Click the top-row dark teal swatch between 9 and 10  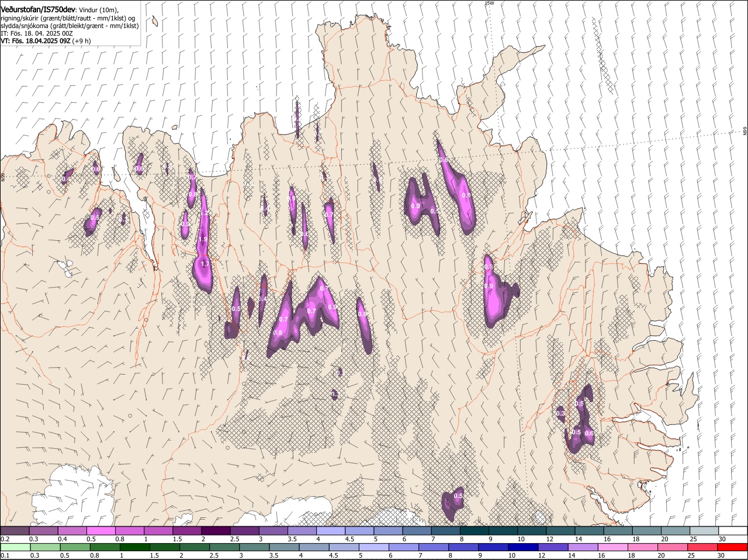click(503, 531)
